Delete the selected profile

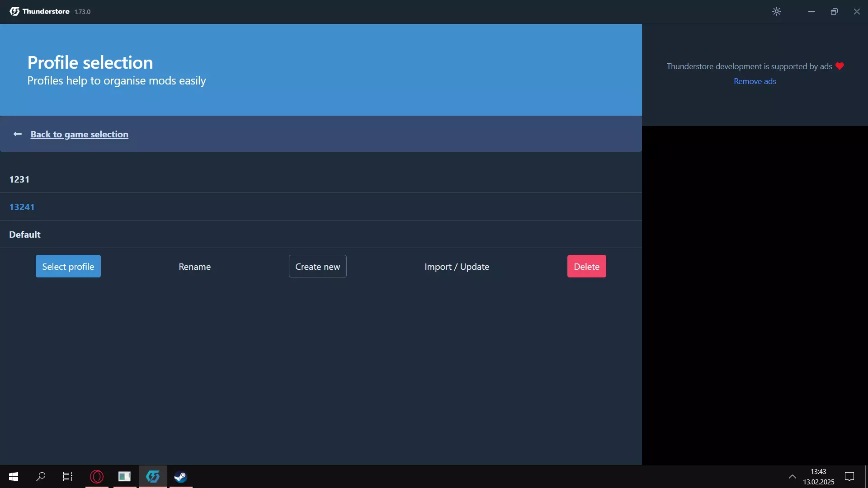[586, 267]
